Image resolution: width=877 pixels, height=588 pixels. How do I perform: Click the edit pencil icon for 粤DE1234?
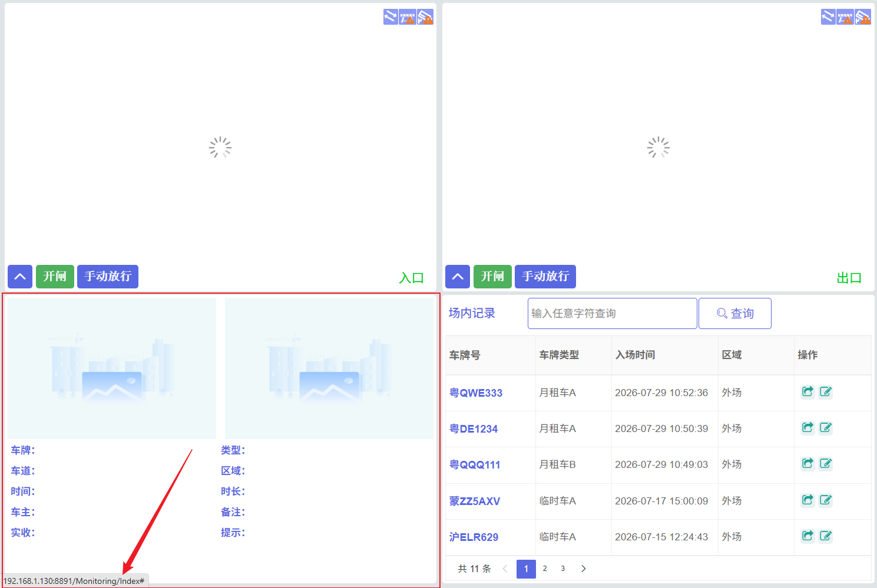tap(826, 428)
